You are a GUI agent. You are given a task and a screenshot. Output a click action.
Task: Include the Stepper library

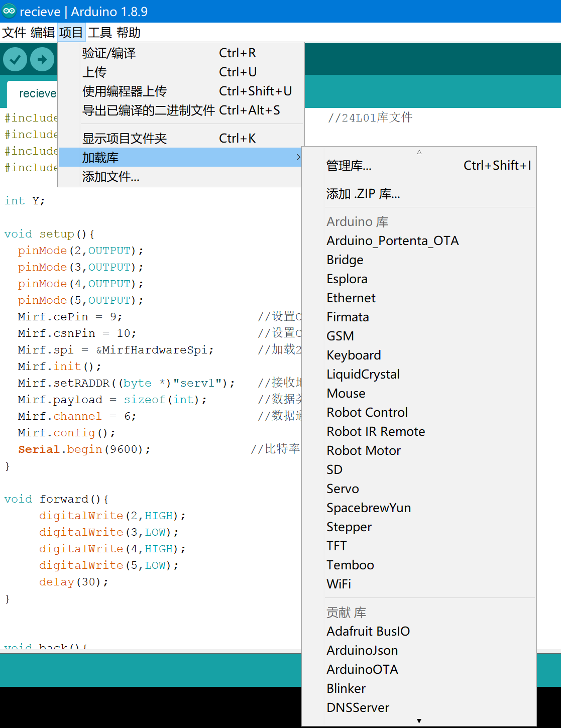[419, 527]
